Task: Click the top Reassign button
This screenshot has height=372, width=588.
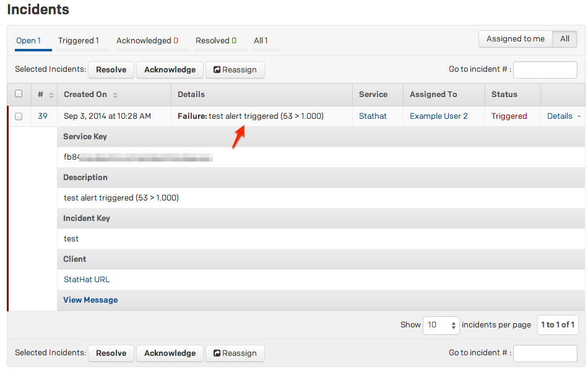Action: [x=235, y=70]
